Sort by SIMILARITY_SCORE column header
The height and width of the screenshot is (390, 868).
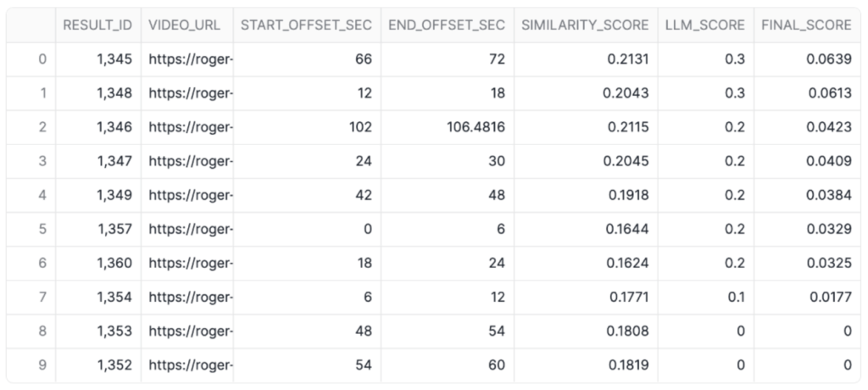pyautogui.click(x=585, y=25)
